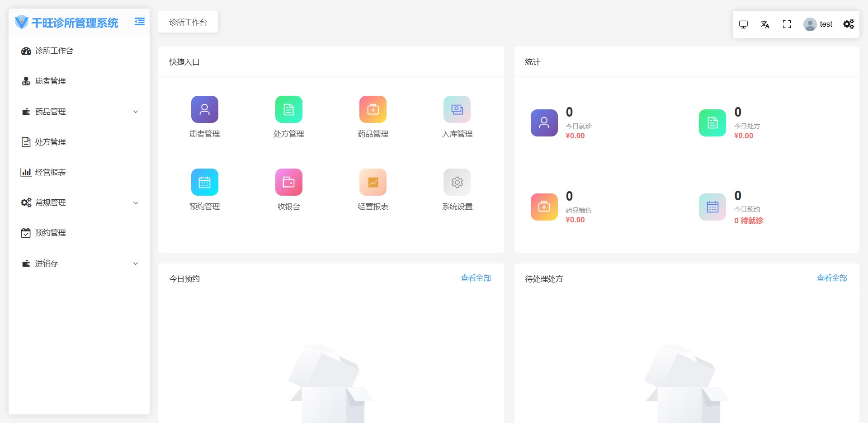Open the green 处方管理 shortcut icon
Viewport: 868px width, 423px height.
click(x=288, y=109)
